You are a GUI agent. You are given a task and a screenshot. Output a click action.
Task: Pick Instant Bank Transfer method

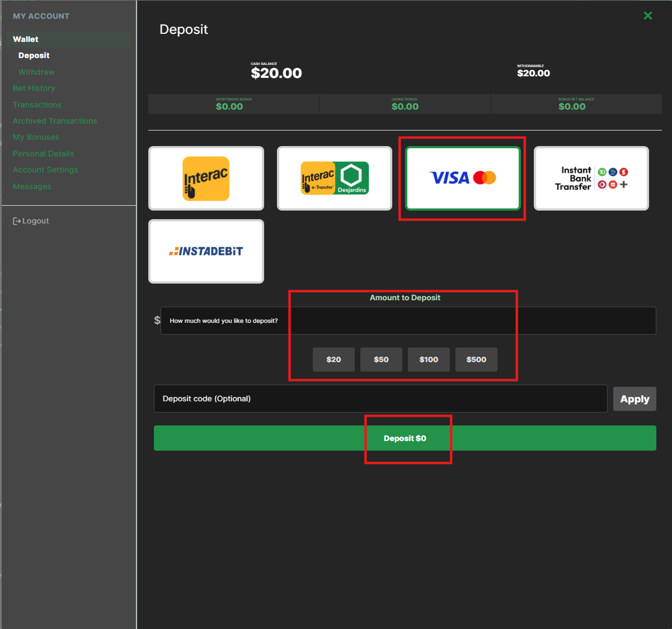coord(591,178)
